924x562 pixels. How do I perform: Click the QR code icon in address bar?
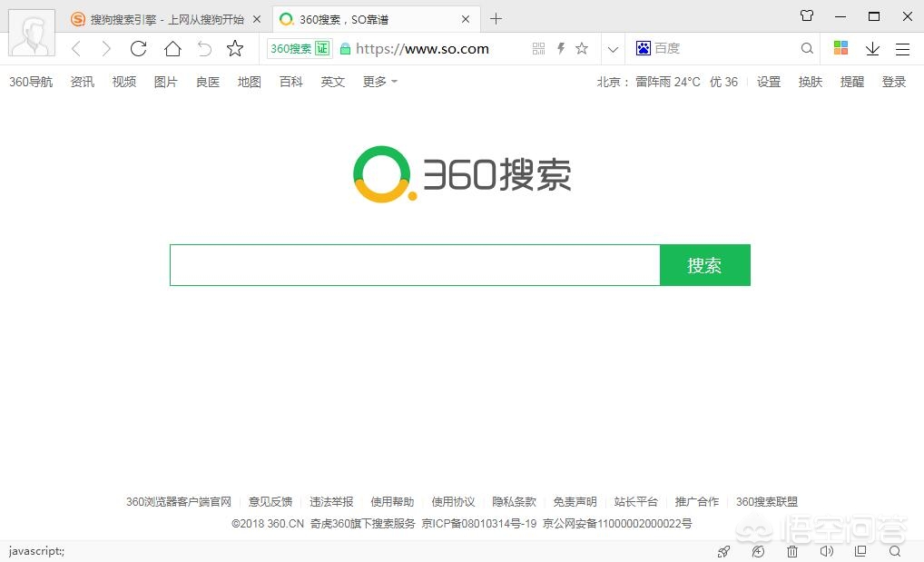pos(538,48)
